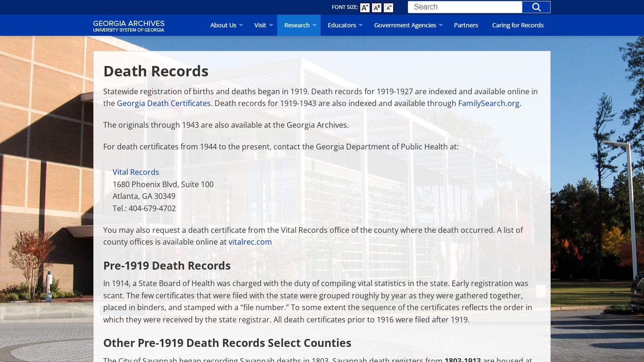Image resolution: width=644 pixels, height=362 pixels.
Task: Expand the Research dropdown arrow
Action: click(x=314, y=25)
